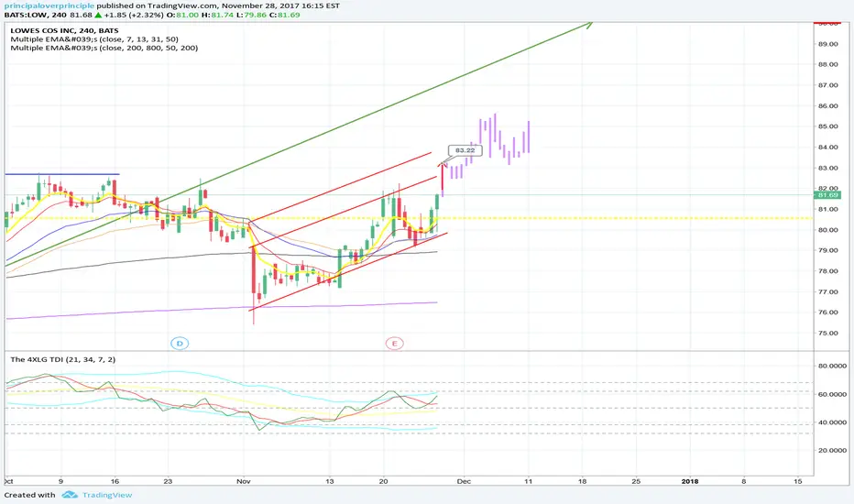Click the 20.0000 TDI axis label
Screen dimensions: 854x504
832,451
